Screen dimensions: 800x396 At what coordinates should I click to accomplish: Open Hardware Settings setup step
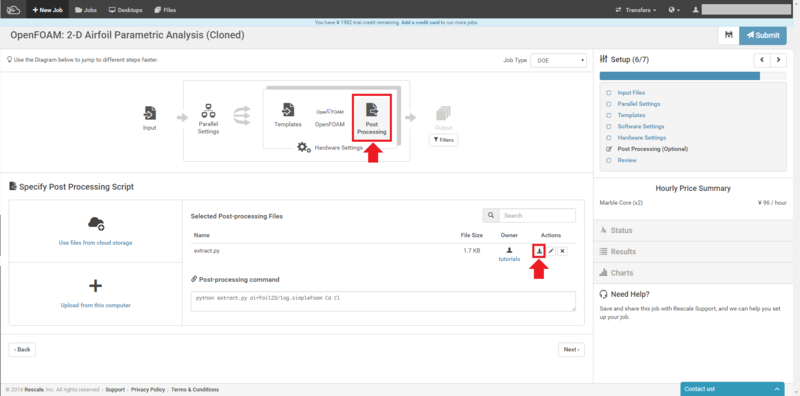pos(642,138)
